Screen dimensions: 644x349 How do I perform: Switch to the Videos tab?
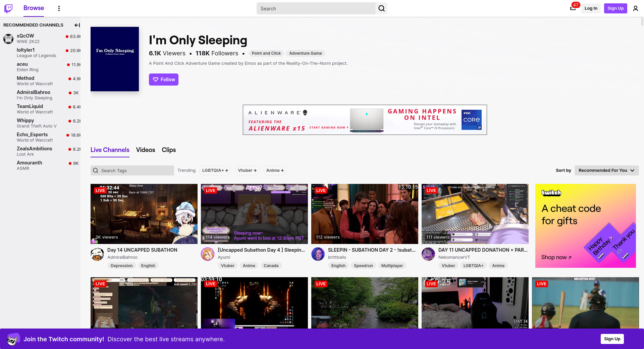(146, 150)
